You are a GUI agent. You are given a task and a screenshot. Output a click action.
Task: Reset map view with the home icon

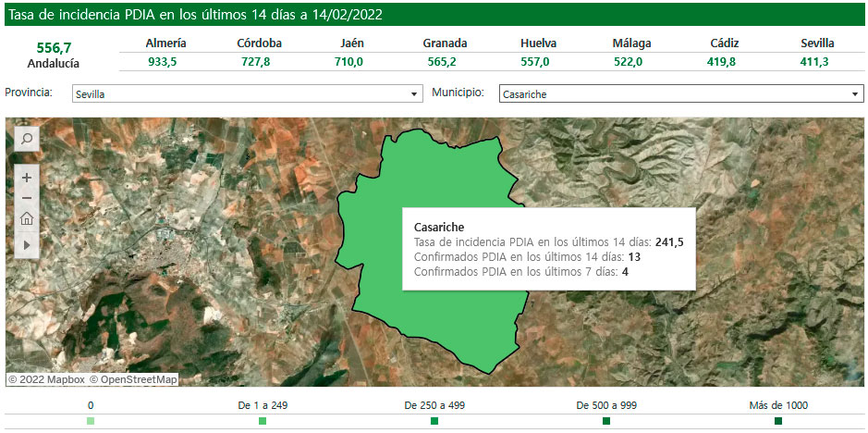coord(27,219)
